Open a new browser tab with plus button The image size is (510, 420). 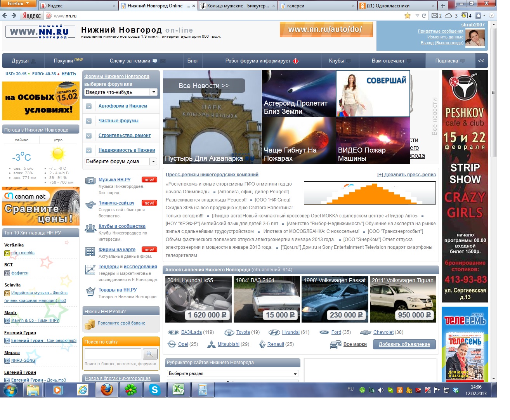click(442, 5)
